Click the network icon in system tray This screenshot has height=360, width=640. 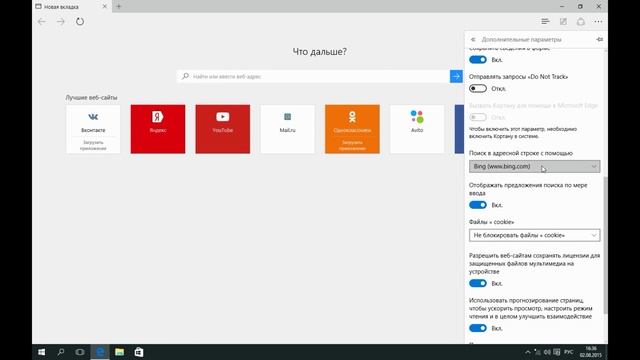pyautogui.click(x=538, y=352)
